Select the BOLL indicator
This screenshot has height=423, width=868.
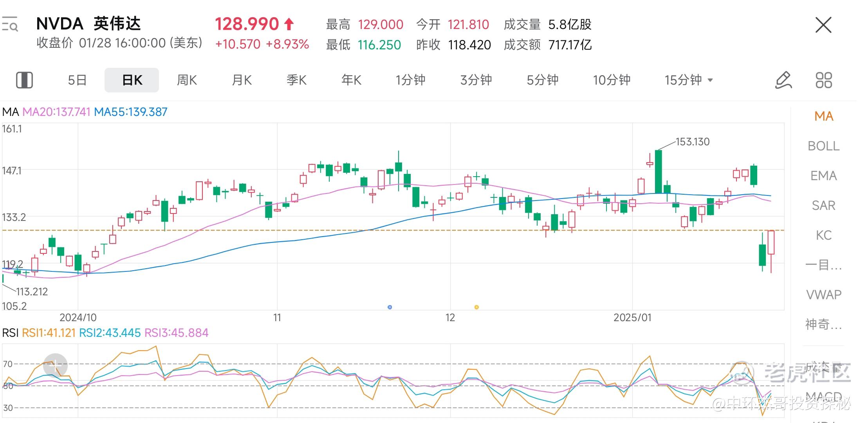(824, 146)
